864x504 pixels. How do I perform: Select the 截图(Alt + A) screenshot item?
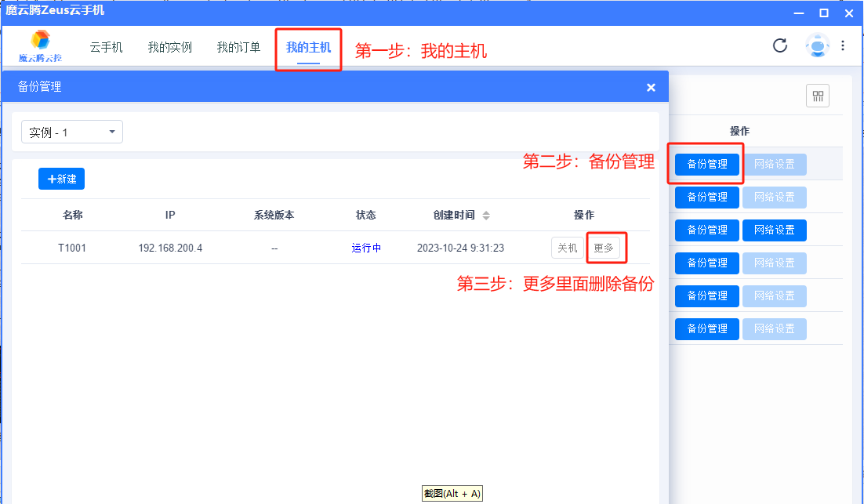[452, 493]
